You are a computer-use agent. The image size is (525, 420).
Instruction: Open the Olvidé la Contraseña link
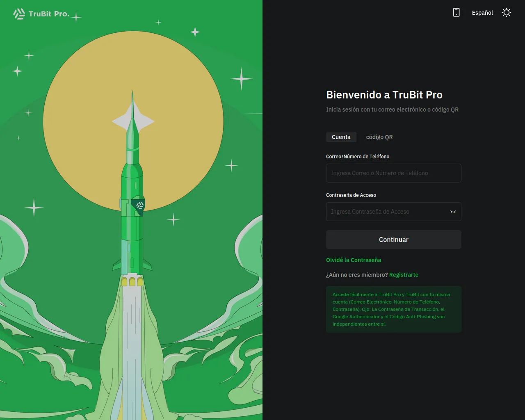354,260
